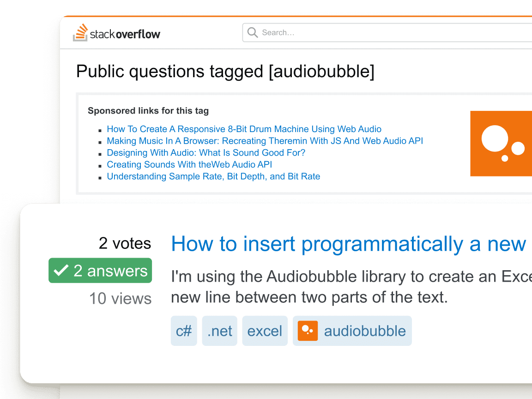
Task: Click the Stack Overflow logo
Action: coord(116,33)
